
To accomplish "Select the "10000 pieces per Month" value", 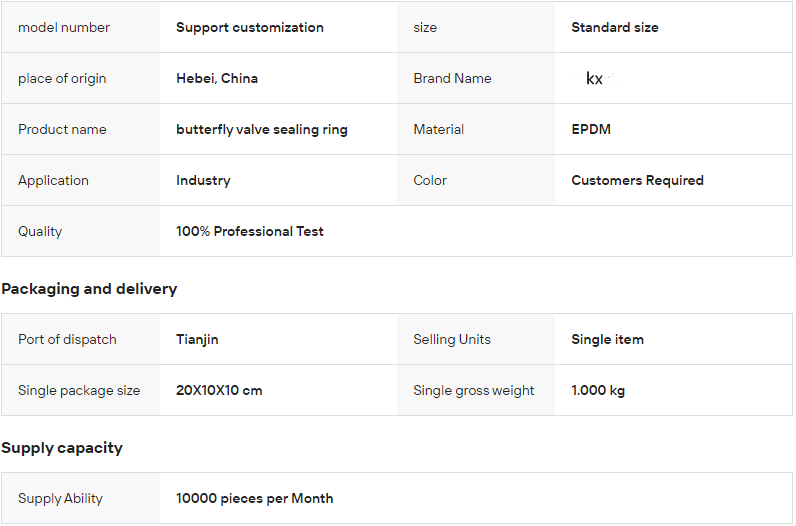I will (x=255, y=499).
